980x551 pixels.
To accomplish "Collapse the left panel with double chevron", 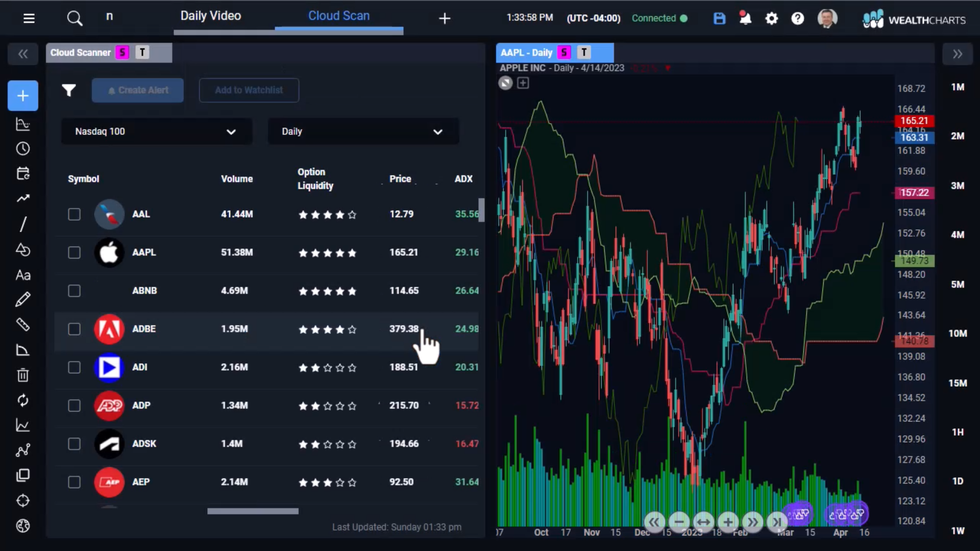I will 23,54.
